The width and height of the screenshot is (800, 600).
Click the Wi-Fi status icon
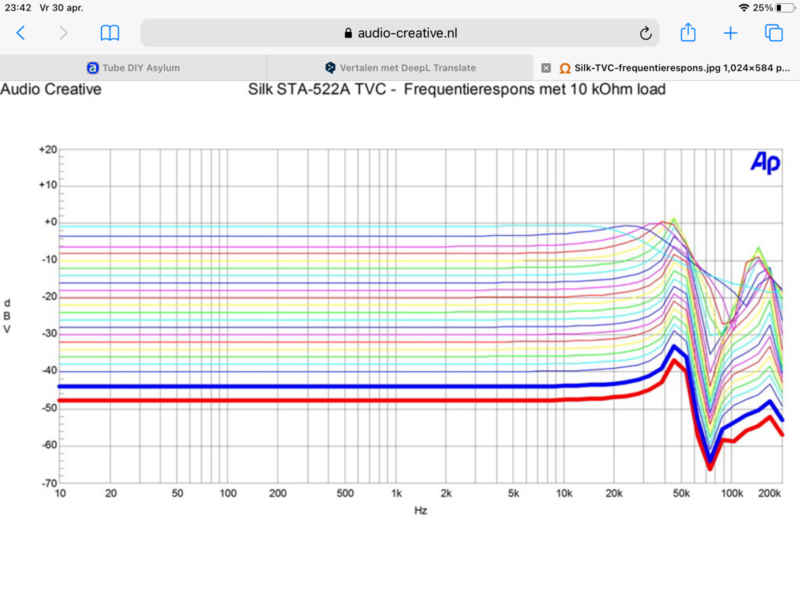743,7
